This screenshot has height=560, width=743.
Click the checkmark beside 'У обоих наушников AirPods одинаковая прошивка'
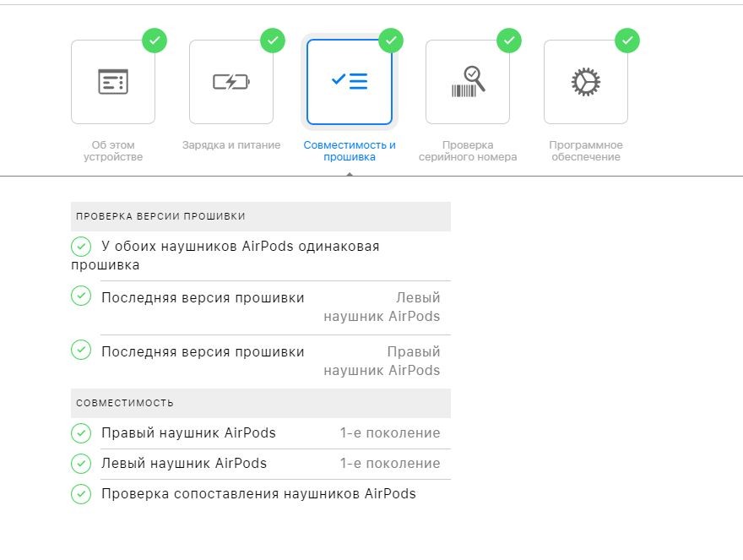[x=81, y=247]
